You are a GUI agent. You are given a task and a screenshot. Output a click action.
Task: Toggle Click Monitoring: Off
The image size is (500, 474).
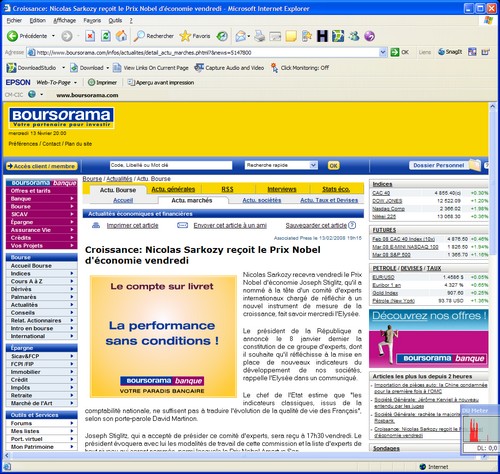pyautogui.click(x=300, y=68)
